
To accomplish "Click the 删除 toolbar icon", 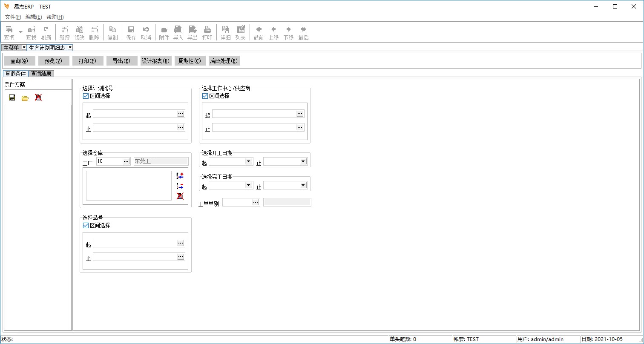I will point(94,32).
